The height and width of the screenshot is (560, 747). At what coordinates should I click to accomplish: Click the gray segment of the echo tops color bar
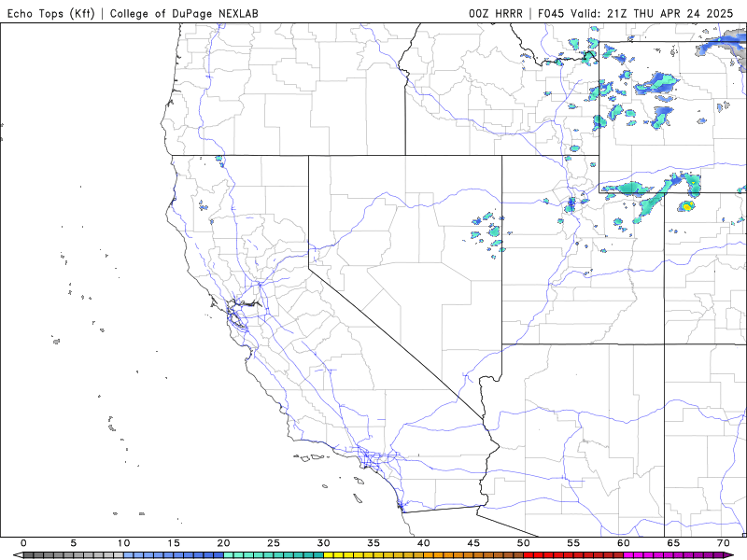pos(74,555)
